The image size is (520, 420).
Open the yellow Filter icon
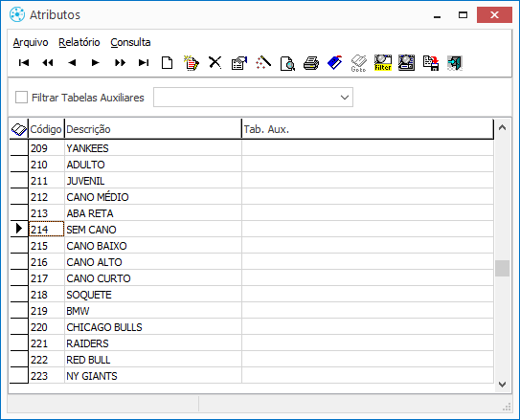[x=383, y=63]
